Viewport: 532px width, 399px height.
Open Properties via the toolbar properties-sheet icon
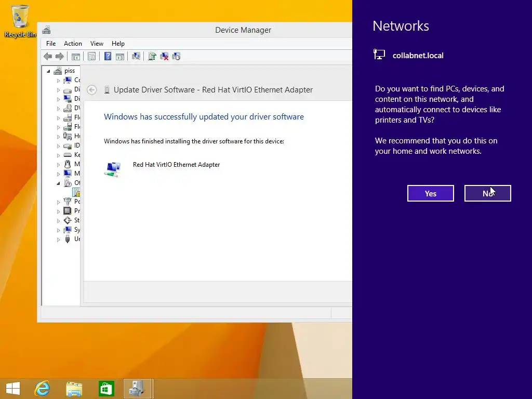coord(91,56)
